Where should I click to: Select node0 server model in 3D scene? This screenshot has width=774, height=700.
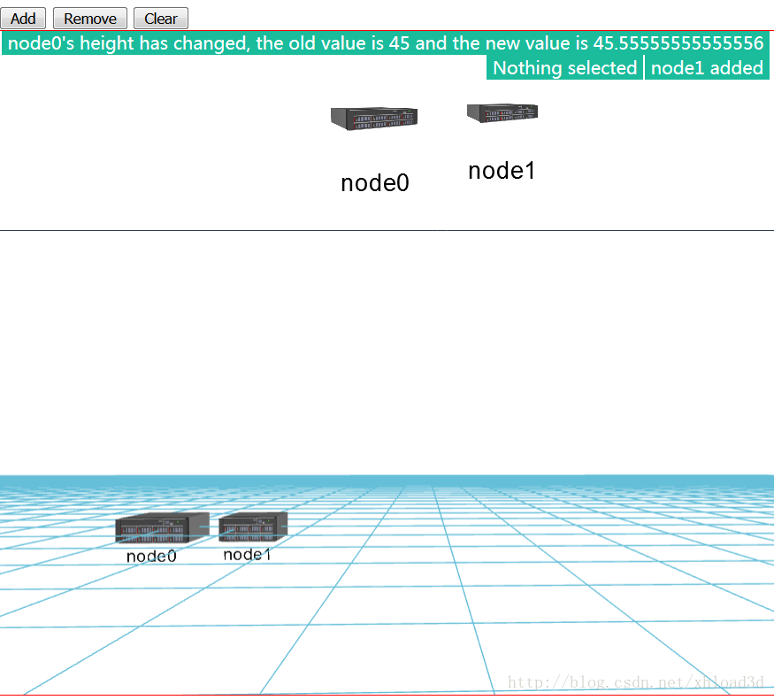pyautogui.click(x=162, y=527)
